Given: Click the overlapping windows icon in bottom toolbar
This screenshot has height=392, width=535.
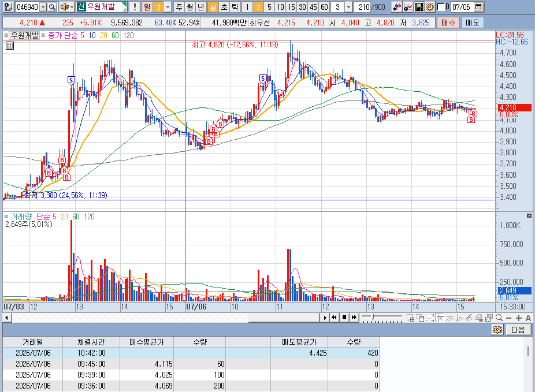Looking at the screenshot, I should [421, 318].
